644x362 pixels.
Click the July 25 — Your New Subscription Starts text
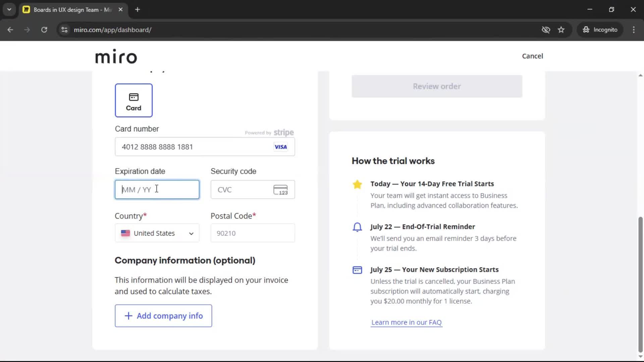click(x=434, y=269)
